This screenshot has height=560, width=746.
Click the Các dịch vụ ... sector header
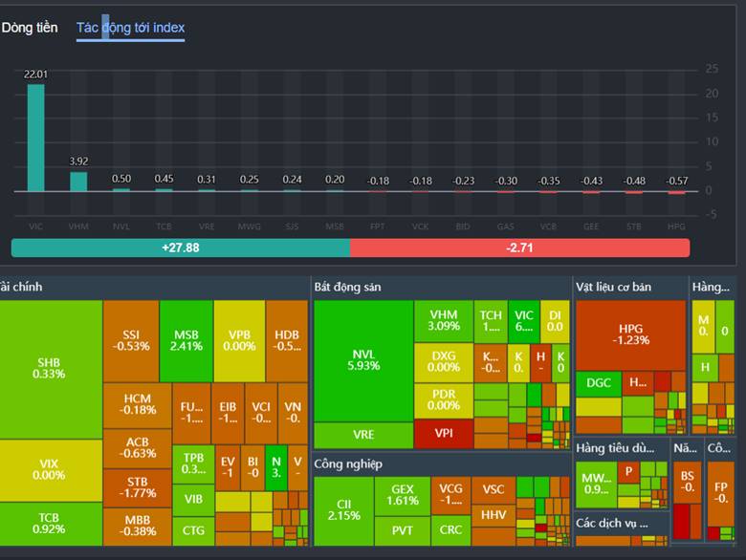tap(611, 524)
